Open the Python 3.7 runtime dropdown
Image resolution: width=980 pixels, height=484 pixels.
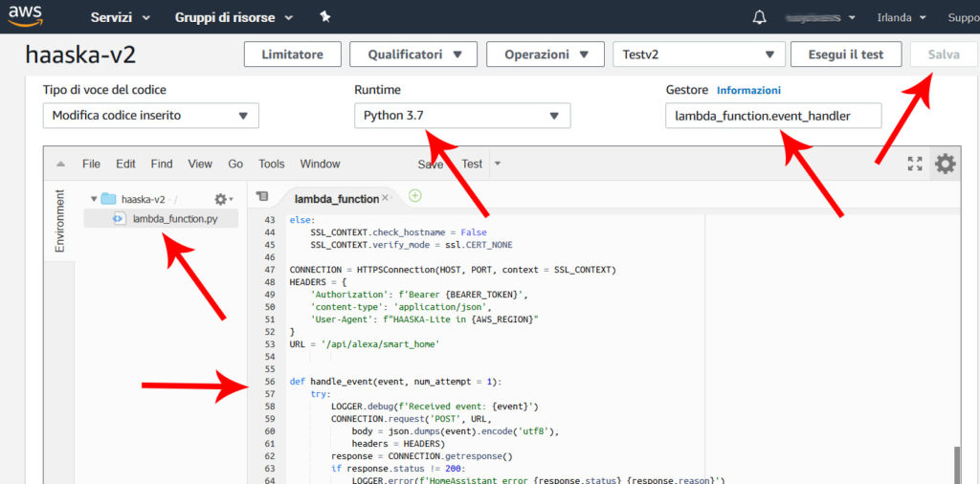[x=462, y=116]
